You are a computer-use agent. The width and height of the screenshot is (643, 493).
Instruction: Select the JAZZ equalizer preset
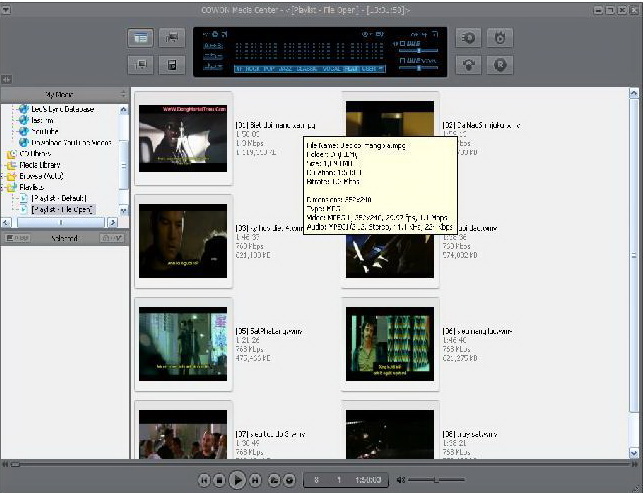point(285,69)
